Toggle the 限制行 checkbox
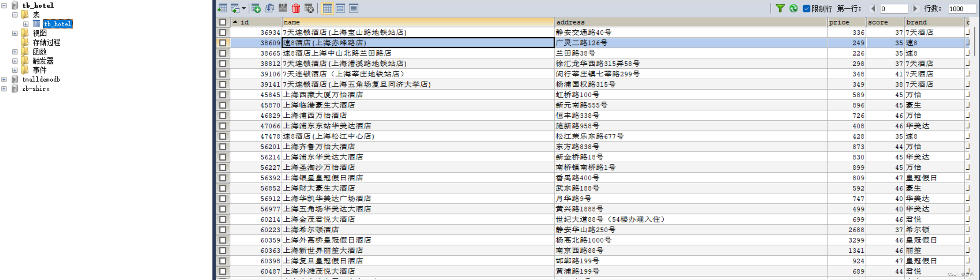Viewport: 980px width, 280px height. click(806, 8)
